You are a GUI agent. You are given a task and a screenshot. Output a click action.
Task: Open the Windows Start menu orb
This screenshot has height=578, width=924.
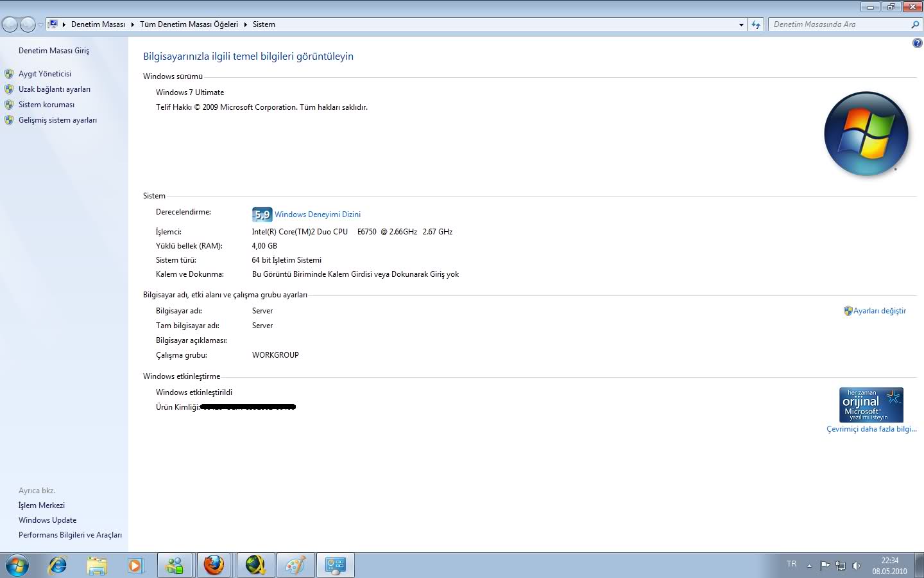point(17,566)
